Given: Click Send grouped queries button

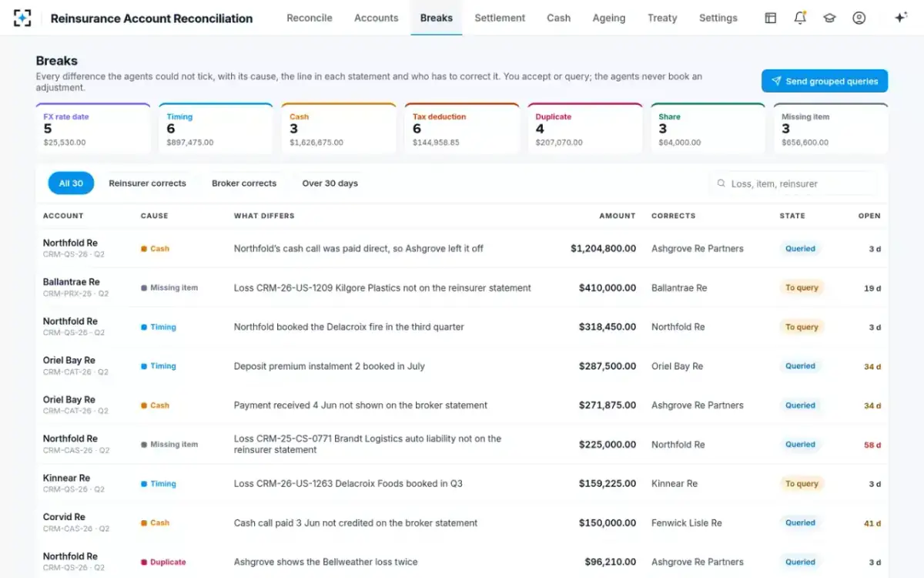Looking at the screenshot, I should (825, 81).
